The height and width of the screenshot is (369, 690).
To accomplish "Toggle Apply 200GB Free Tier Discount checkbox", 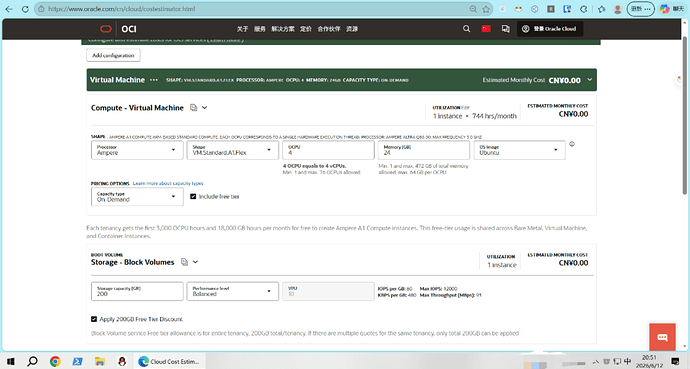I will click(94, 319).
